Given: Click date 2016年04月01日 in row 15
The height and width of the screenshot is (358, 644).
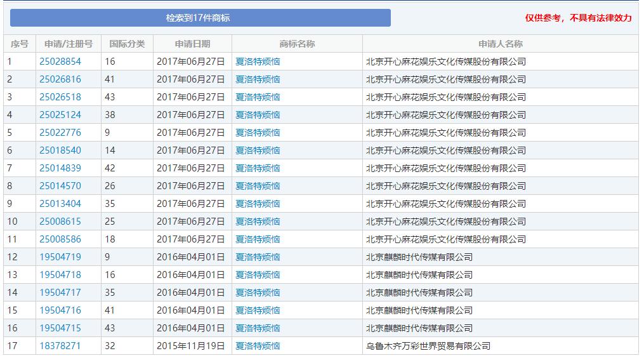Looking at the screenshot, I should [190, 310].
